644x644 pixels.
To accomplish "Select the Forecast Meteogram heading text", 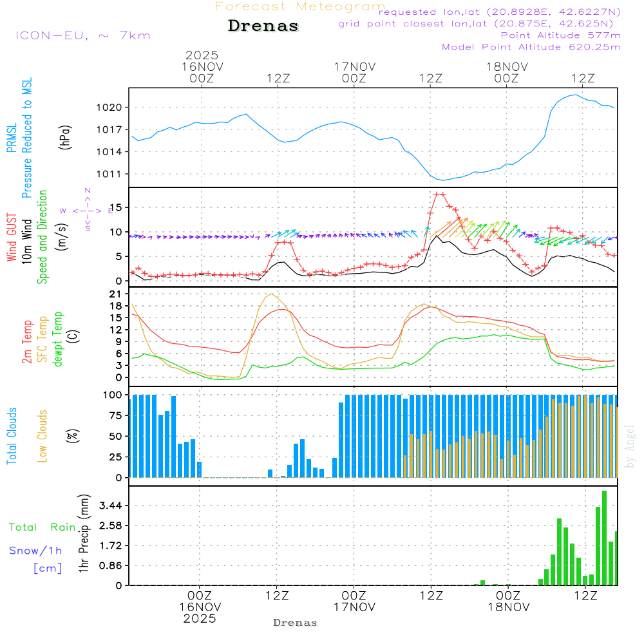I will pyautogui.click(x=299, y=6).
